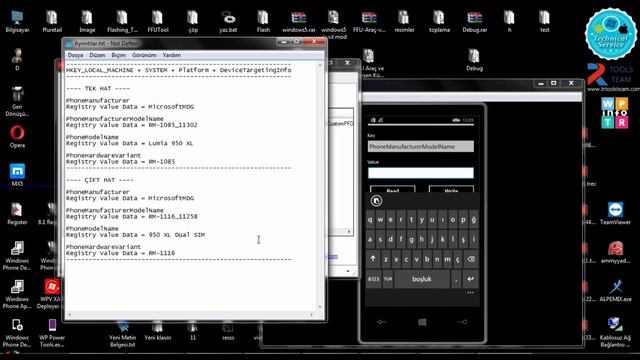This screenshot has width=640, height=360.
Task: Open the Image folder on desktop
Action: (x=87, y=22)
